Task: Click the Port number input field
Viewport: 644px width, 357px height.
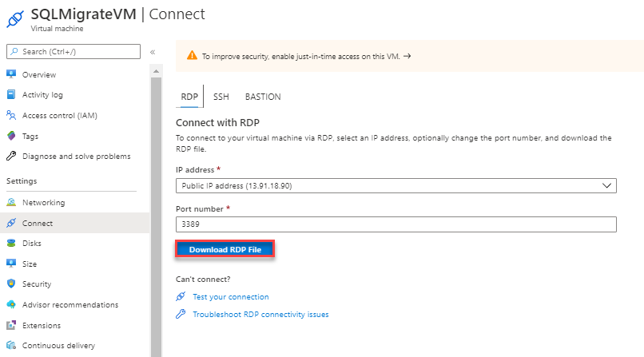Action: pyautogui.click(x=396, y=225)
